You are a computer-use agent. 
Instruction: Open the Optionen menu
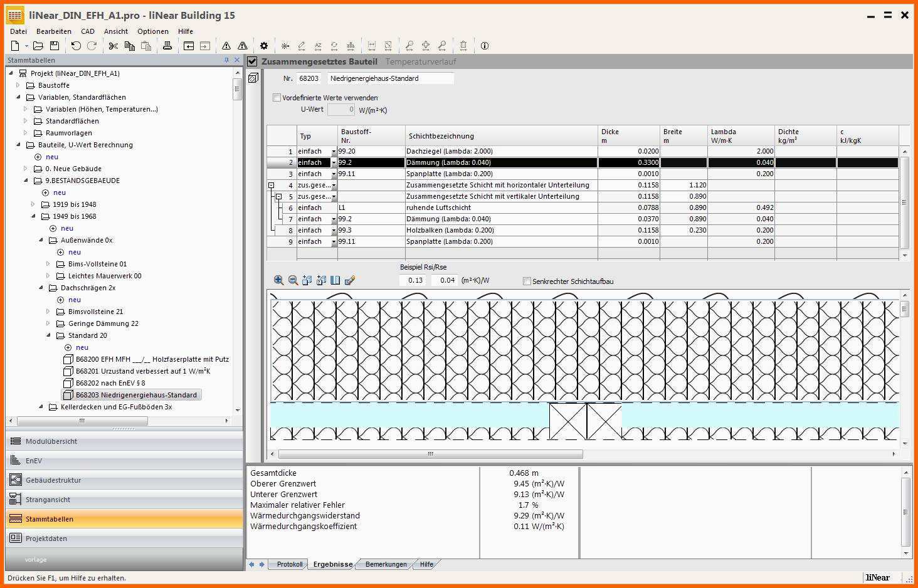tap(153, 31)
